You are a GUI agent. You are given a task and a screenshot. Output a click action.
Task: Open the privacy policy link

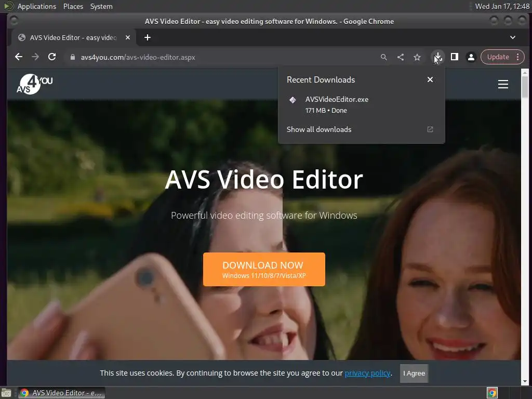[367, 373]
